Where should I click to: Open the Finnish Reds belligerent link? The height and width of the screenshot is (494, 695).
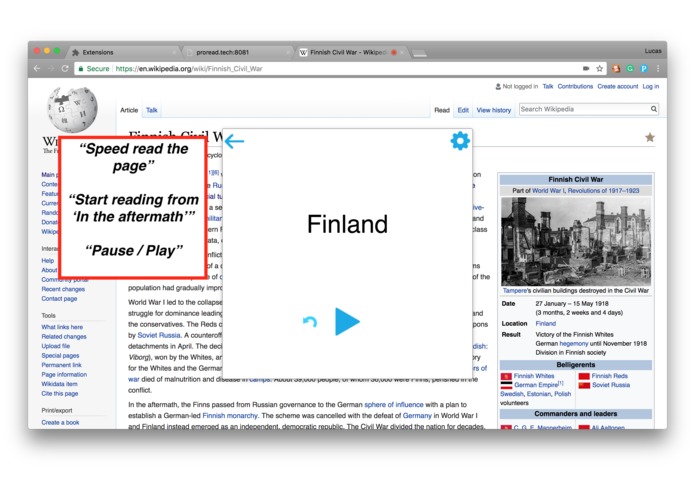[609, 376]
